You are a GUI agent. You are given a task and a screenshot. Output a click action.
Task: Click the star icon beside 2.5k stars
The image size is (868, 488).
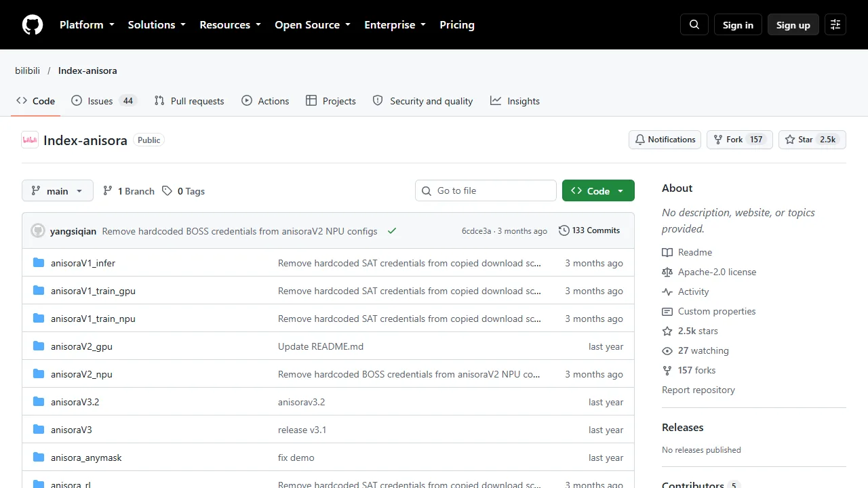coord(667,331)
